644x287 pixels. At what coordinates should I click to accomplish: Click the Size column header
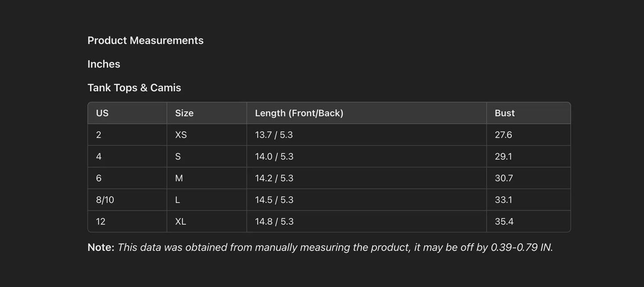[184, 113]
